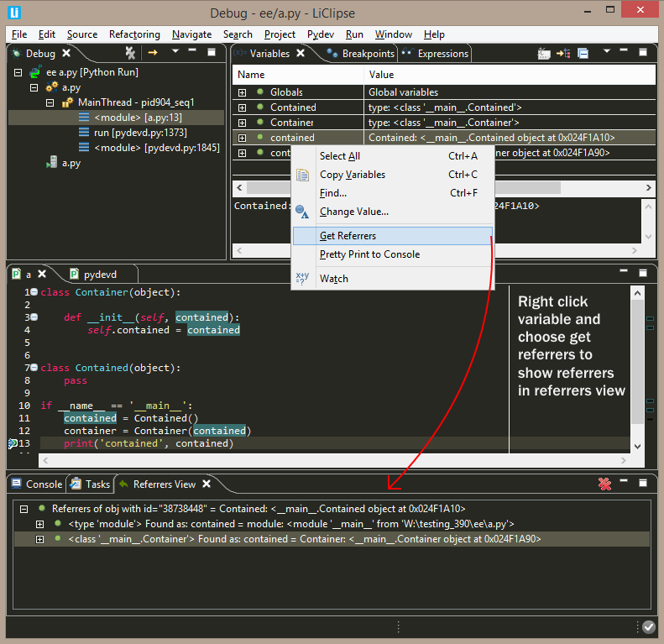Click Collapse All icon in Variables toolbar
Viewport: 664px width, 644px height.
(x=583, y=54)
